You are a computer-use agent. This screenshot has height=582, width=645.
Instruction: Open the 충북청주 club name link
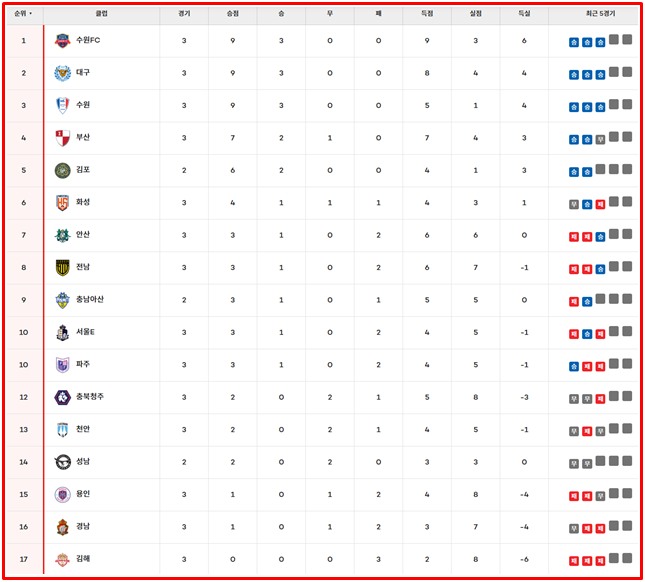89,397
